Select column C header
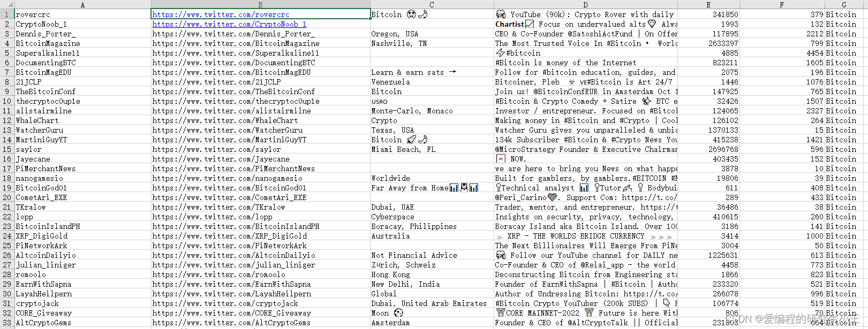The width and height of the screenshot is (868, 329). point(432,5)
